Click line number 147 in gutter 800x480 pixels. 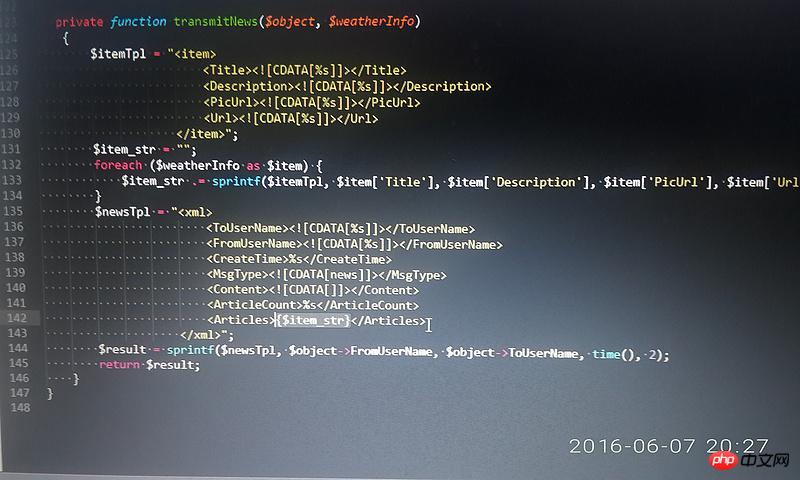(19, 393)
